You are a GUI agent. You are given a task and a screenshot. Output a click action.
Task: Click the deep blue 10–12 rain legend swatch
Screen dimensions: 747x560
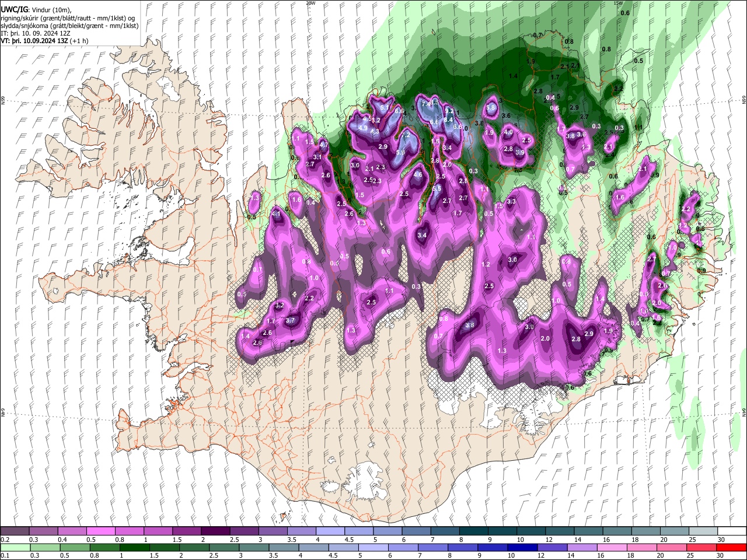tap(523, 547)
